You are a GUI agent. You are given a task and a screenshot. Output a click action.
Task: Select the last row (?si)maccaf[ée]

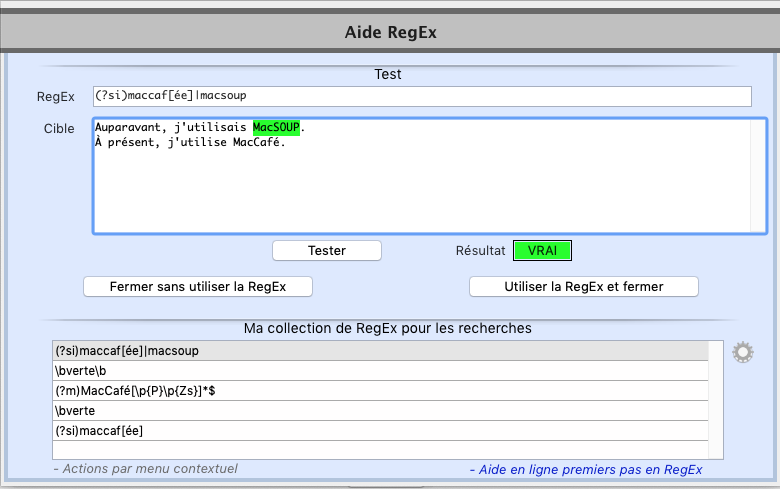(380, 430)
